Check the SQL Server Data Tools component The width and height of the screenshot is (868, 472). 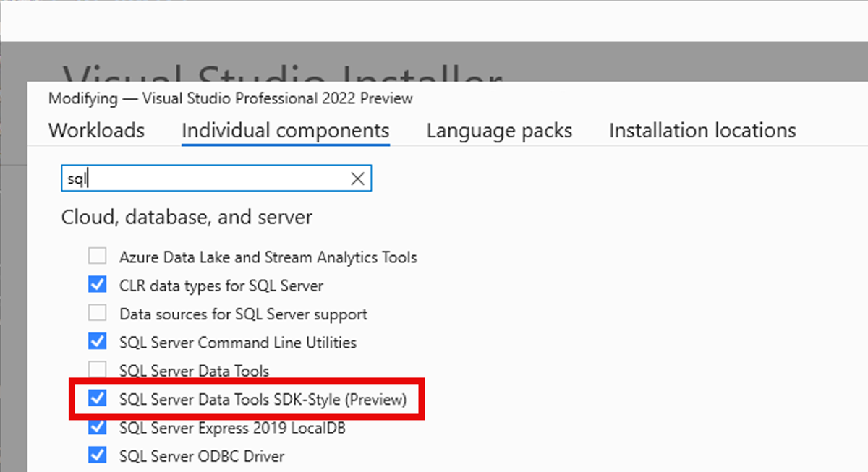(x=97, y=370)
